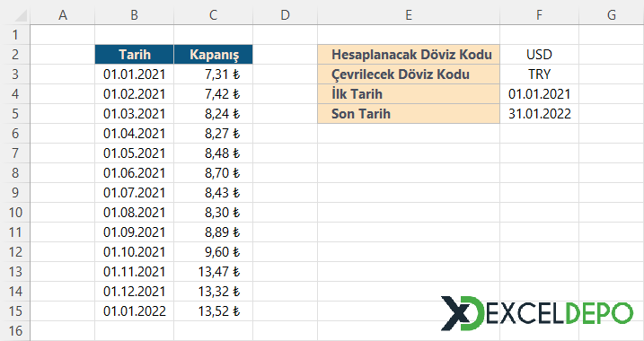Click the select-all corner triangle
The image size is (644, 341).
click(x=21, y=15)
